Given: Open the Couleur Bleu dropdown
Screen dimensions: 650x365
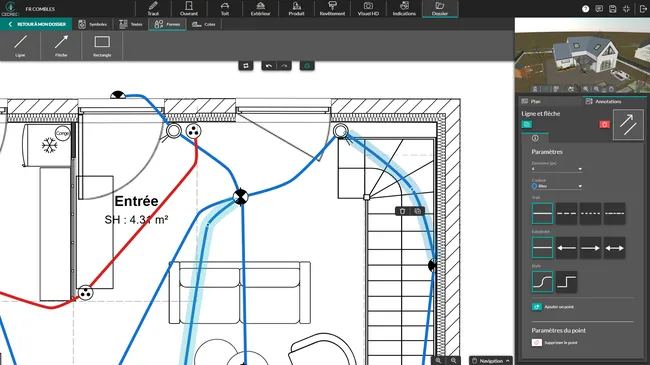Looking at the screenshot, I should (557, 186).
